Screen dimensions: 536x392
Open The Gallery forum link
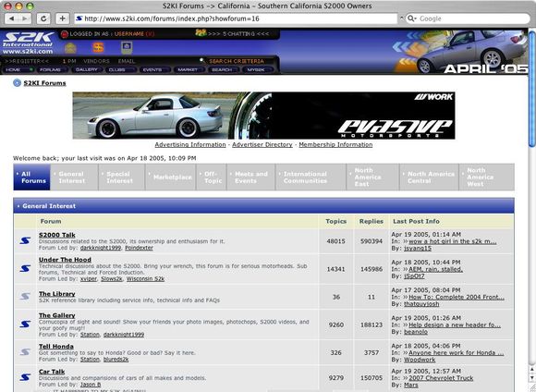click(56, 315)
